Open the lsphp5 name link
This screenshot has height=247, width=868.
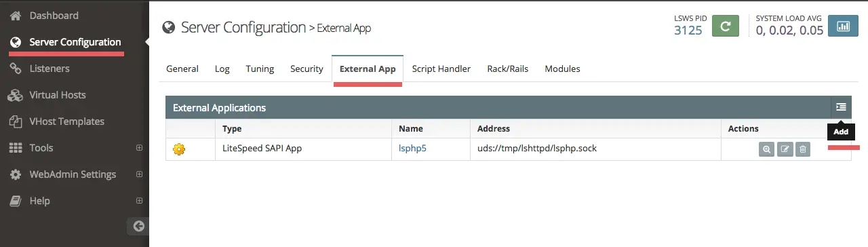click(x=412, y=148)
